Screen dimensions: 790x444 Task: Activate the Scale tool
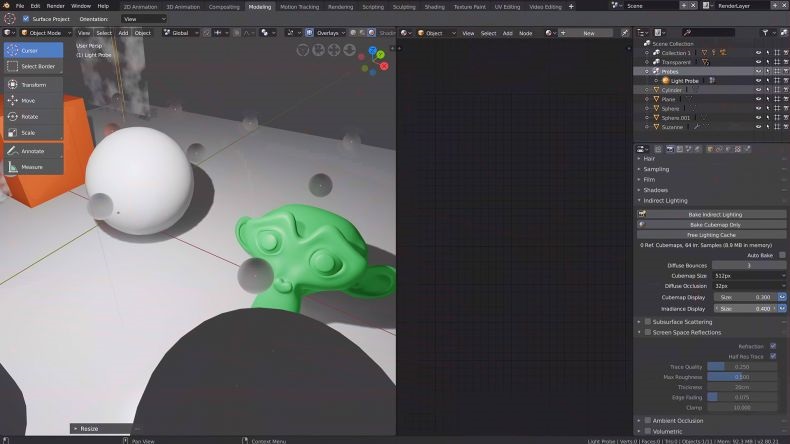click(33, 133)
